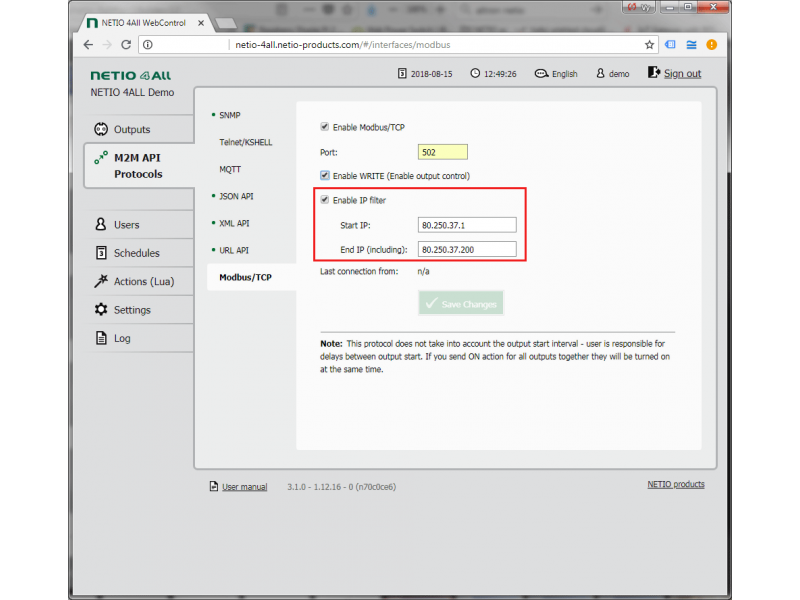800x600 pixels.
Task: Toggle Enable WRITE output control checkbox
Action: [324, 176]
